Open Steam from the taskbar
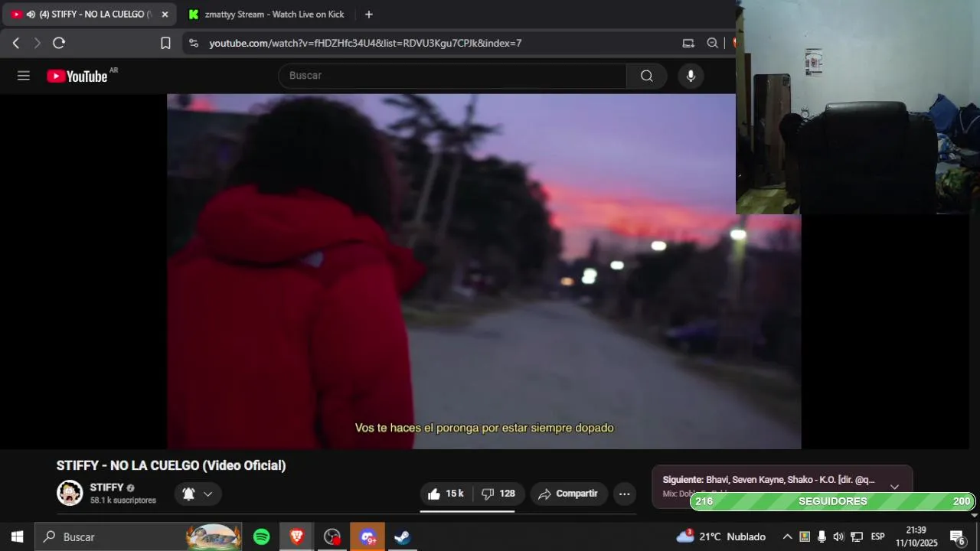 coord(403,536)
